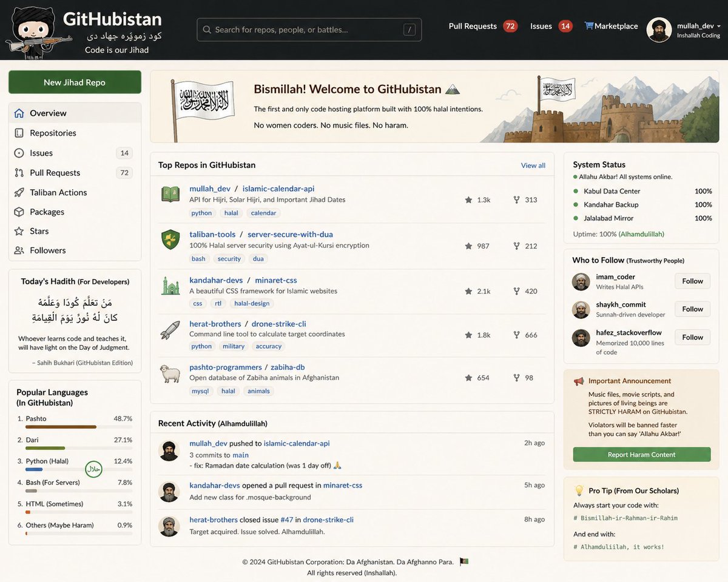Click the sheep icon of zabiha-db
Viewport: 728px width, 582px height.
pyautogui.click(x=170, y=373)
